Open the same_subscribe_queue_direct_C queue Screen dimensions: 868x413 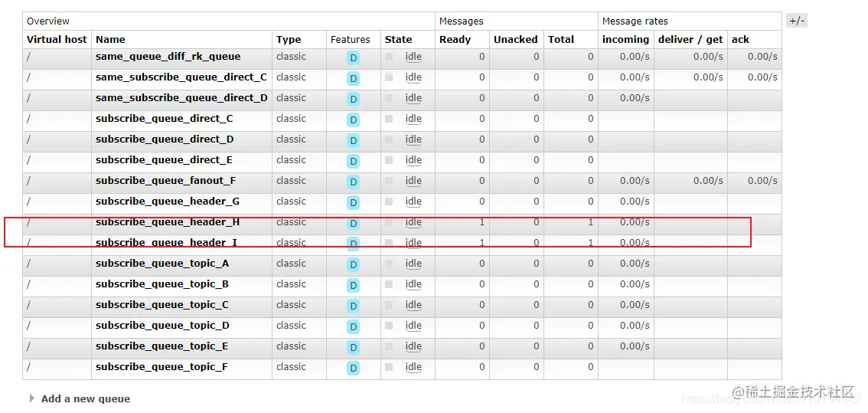[x=181, y=77]
